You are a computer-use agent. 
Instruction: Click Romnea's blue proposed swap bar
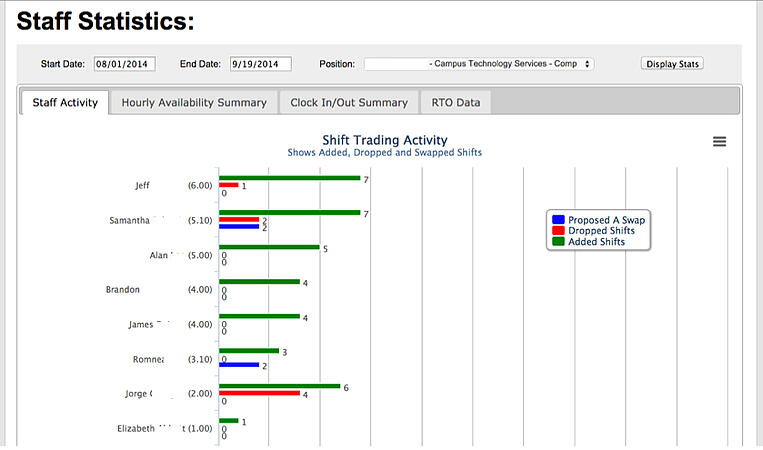(x=239, y=365)
